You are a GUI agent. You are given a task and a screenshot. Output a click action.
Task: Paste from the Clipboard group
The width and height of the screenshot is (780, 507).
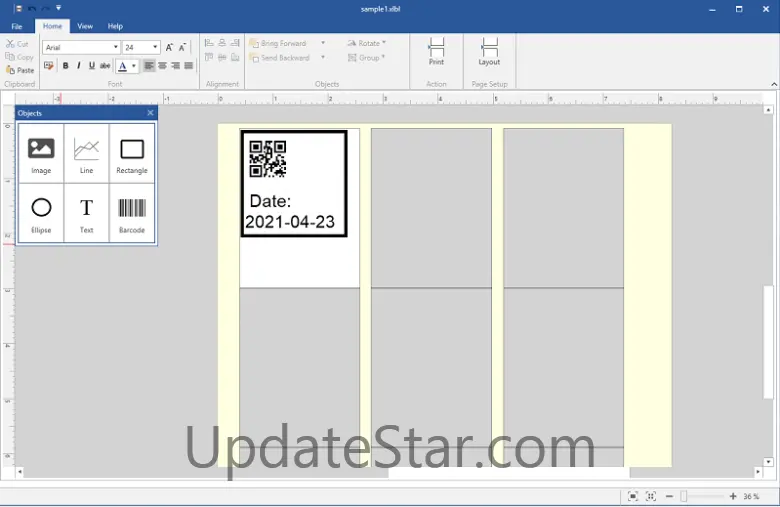pyautogui.click(x=20, y=70)
